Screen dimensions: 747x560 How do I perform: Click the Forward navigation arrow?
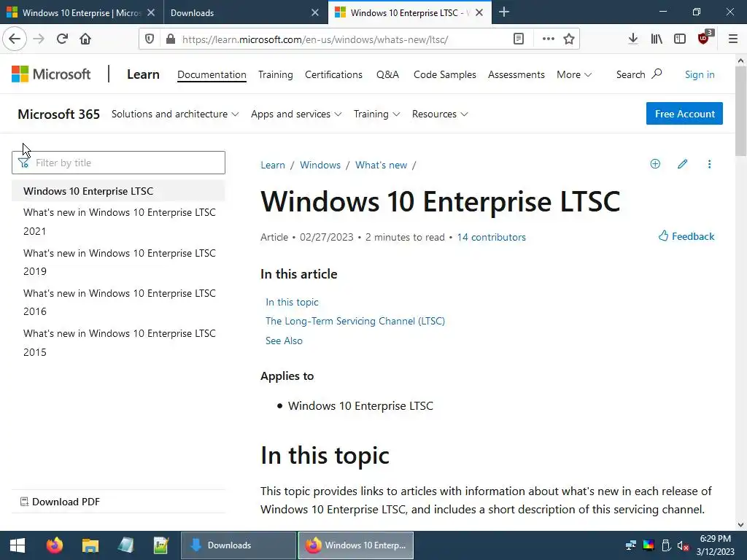[x=39, y=39]
